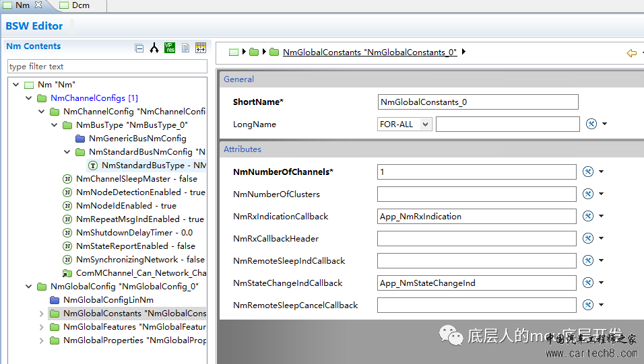
Task: Click into the type filter text field
Action: click(x=107, y=67)
